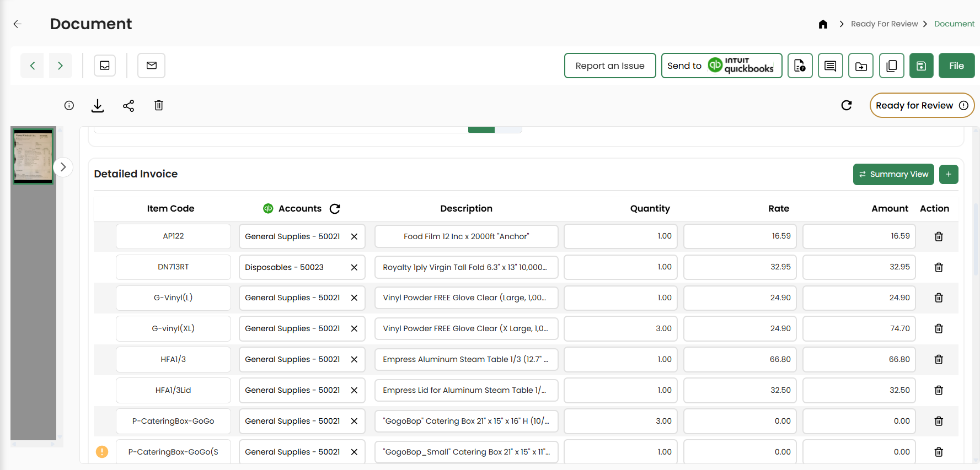
Task: Delete document using toolbar trash icon
Action: [159, 106]
